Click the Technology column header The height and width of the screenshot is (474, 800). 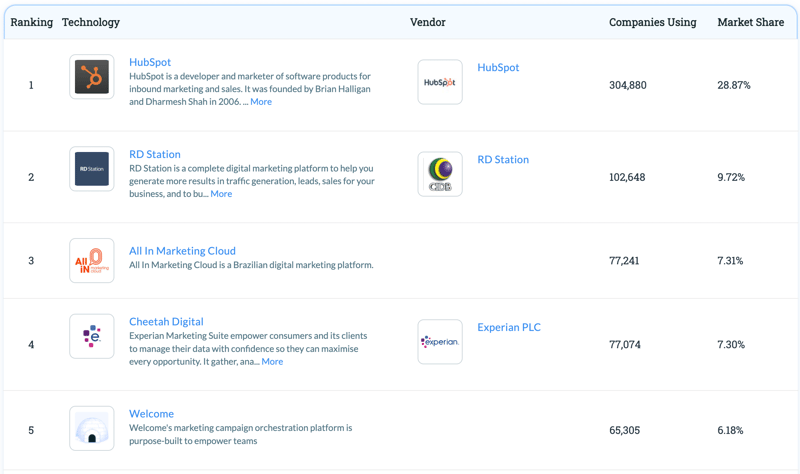point(91,22)
